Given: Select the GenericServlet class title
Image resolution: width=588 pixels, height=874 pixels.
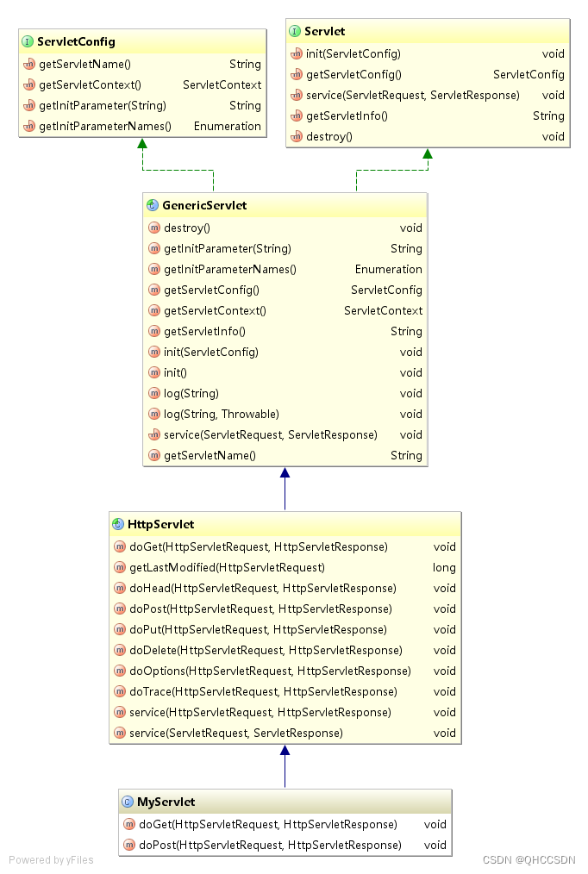Looking at the screenshot, I should tap(204, 205).
